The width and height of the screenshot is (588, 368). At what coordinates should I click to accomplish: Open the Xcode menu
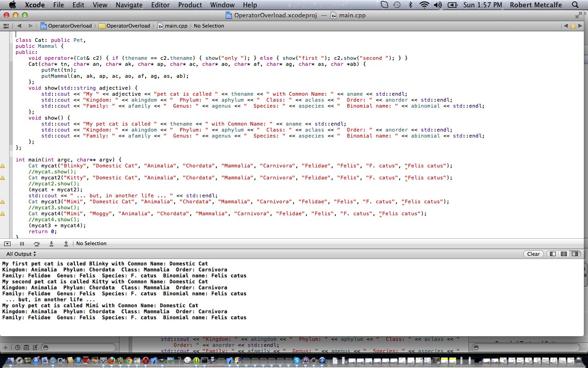point(34,5)
